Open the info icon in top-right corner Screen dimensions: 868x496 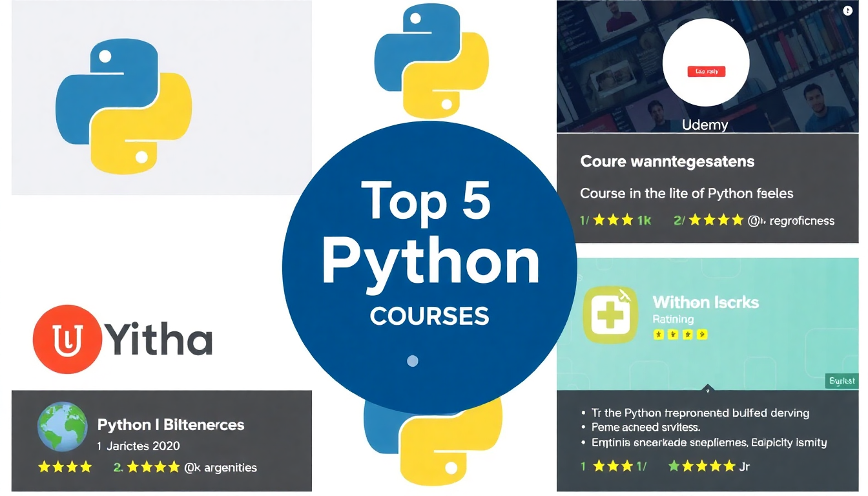(847, 11)
